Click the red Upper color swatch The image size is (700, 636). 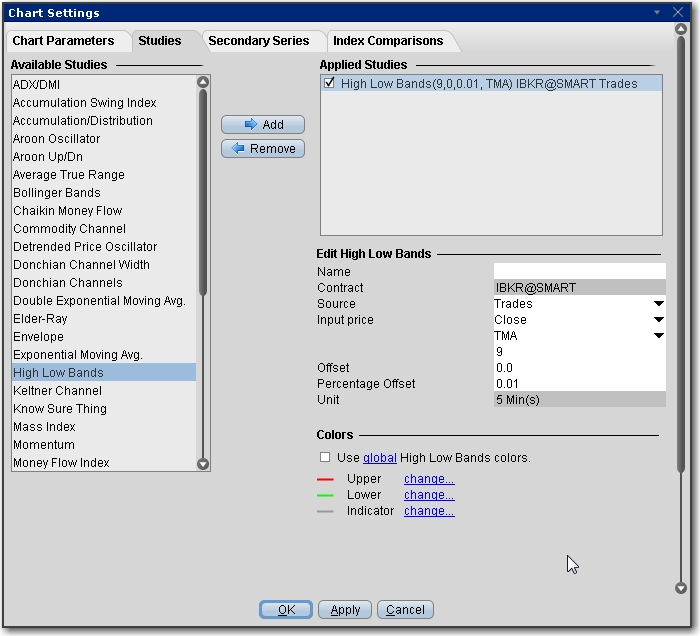click(325, 480)
